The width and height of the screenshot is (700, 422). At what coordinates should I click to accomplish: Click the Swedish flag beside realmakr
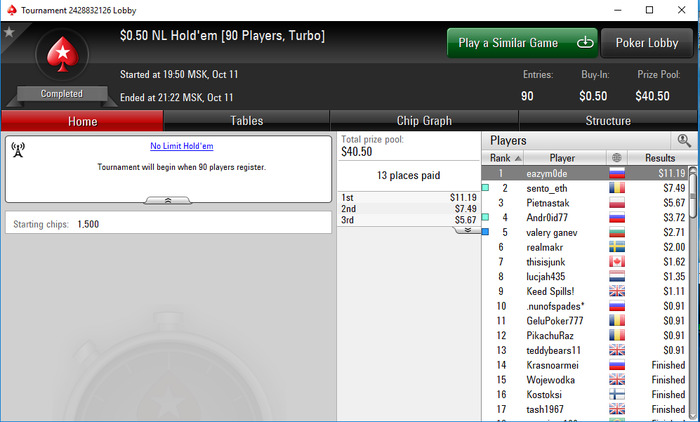617,247
